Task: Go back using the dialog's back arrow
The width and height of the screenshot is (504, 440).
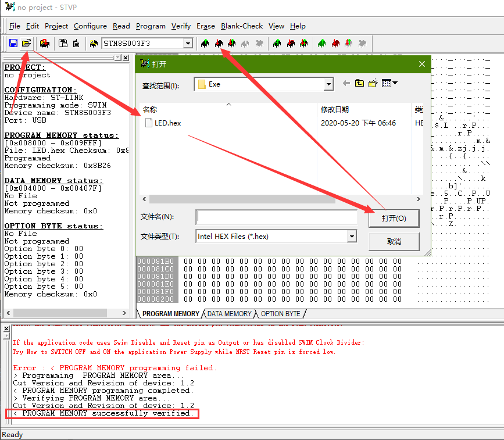Action: tap(346, 84)
